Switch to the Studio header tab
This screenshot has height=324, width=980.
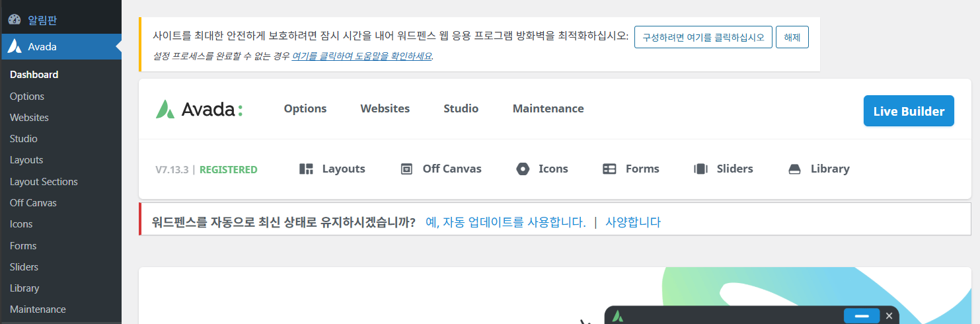pyautogui.click(x=461, y=108)
